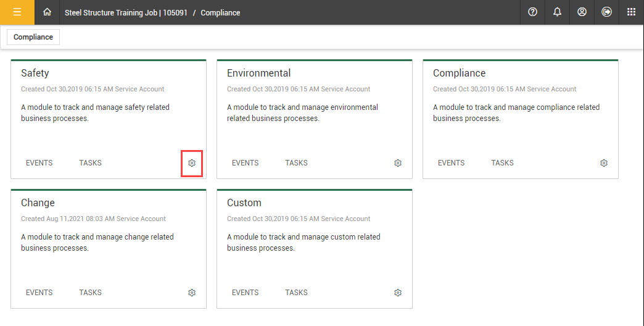
Task: Click Steel Structure Training Job breadcrumb
Action: [x=126, y=12]
